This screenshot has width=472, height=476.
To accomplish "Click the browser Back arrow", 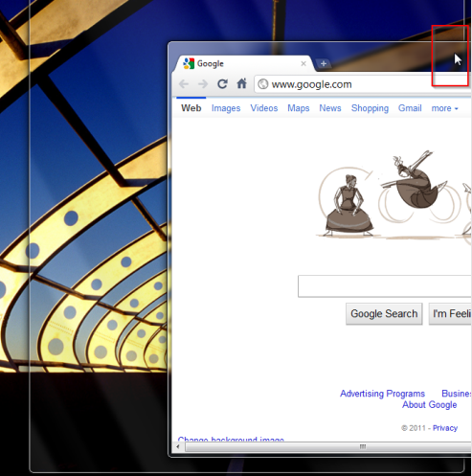I will [x=184, y=84].
